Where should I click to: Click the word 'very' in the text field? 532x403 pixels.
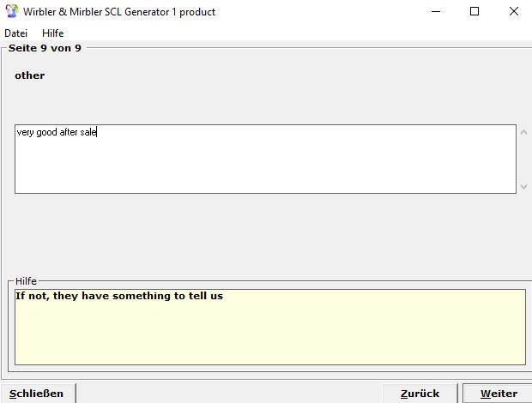click(25, 133)
